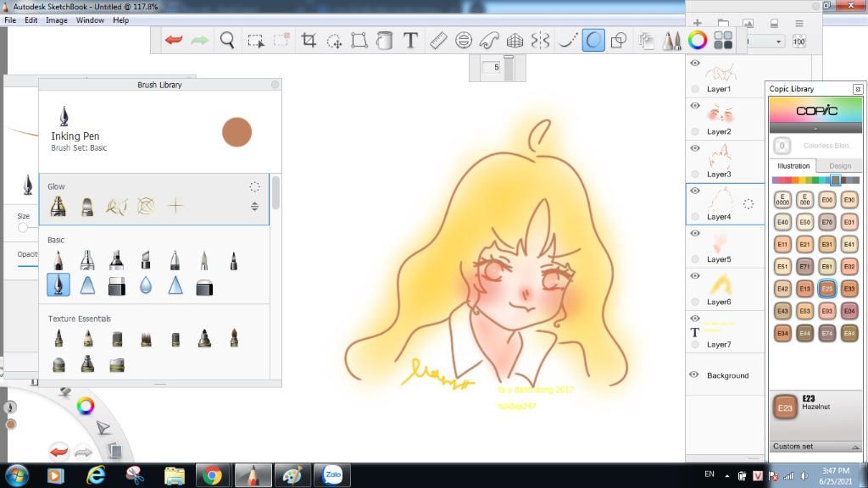868x488 pixels.
Task: Open Google Chrome from taskbar
Action: coord(211,475)
